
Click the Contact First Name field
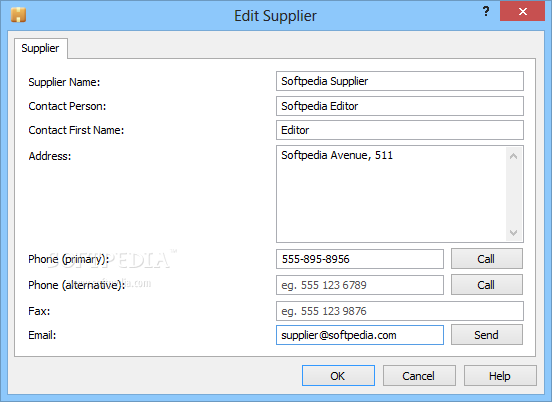400,130
